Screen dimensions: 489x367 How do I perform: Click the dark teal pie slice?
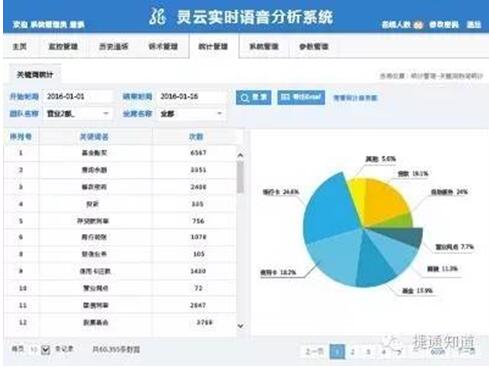(x=407, y=236)
